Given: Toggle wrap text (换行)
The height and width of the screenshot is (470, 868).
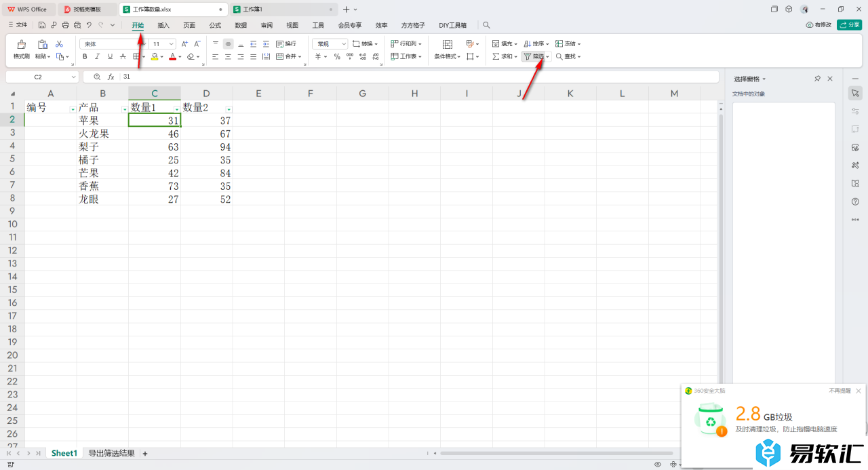Looking at the screenshot, I should (285, 43).
